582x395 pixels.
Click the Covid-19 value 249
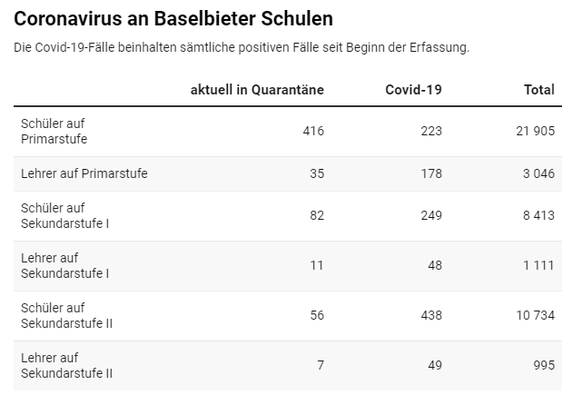431,216
